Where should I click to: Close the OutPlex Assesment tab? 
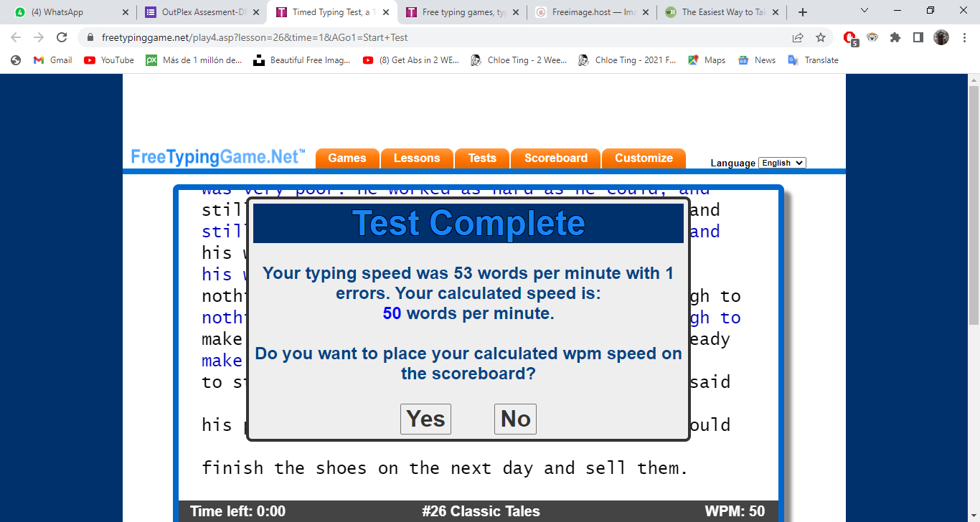(255, 12)
